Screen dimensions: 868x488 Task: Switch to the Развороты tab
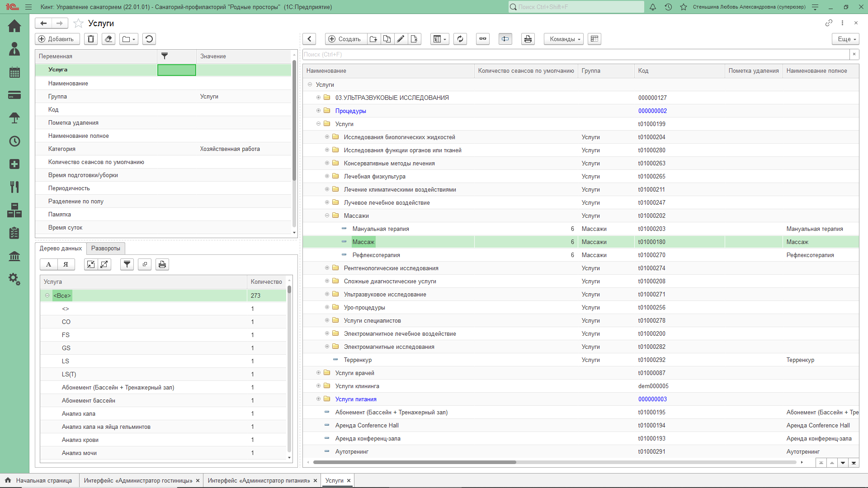click(105, 248)
